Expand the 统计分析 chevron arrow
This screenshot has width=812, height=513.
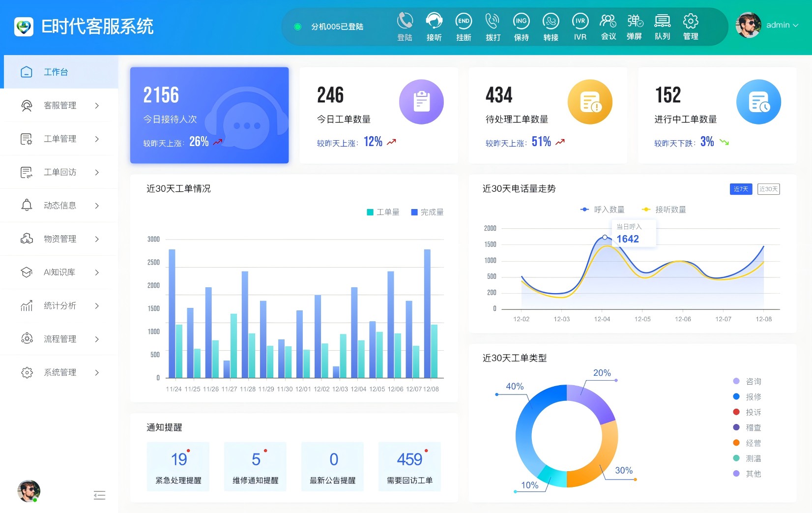97,306
